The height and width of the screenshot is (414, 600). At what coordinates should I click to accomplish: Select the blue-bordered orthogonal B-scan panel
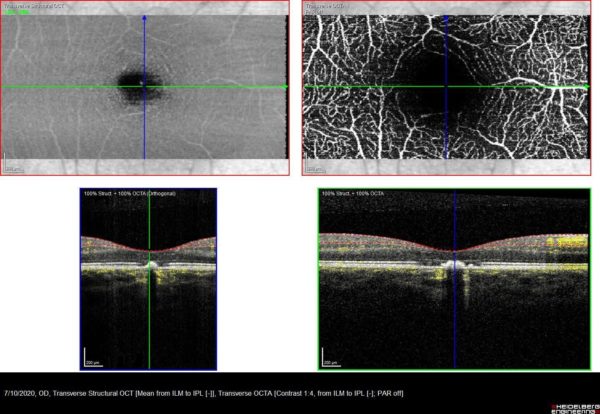pos(110,300)
